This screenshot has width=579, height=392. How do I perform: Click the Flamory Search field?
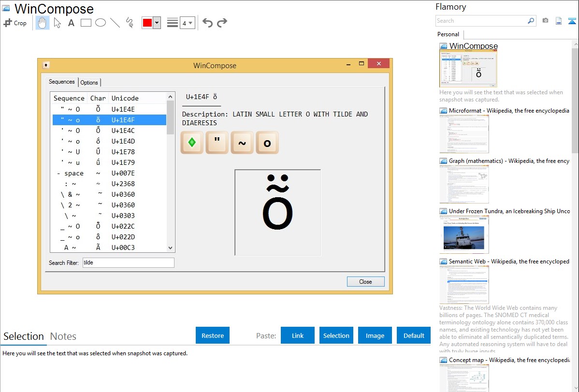tap(481, 21)
